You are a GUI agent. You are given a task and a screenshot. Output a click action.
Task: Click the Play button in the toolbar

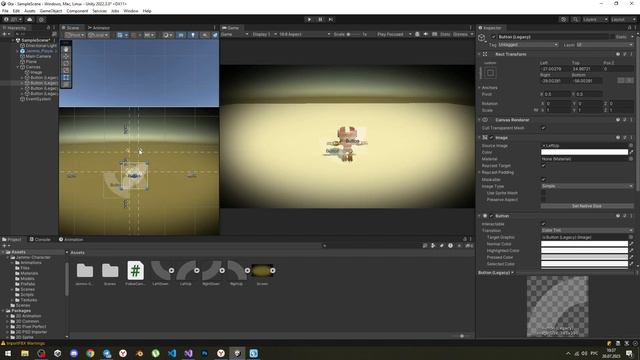coord(309,19)
